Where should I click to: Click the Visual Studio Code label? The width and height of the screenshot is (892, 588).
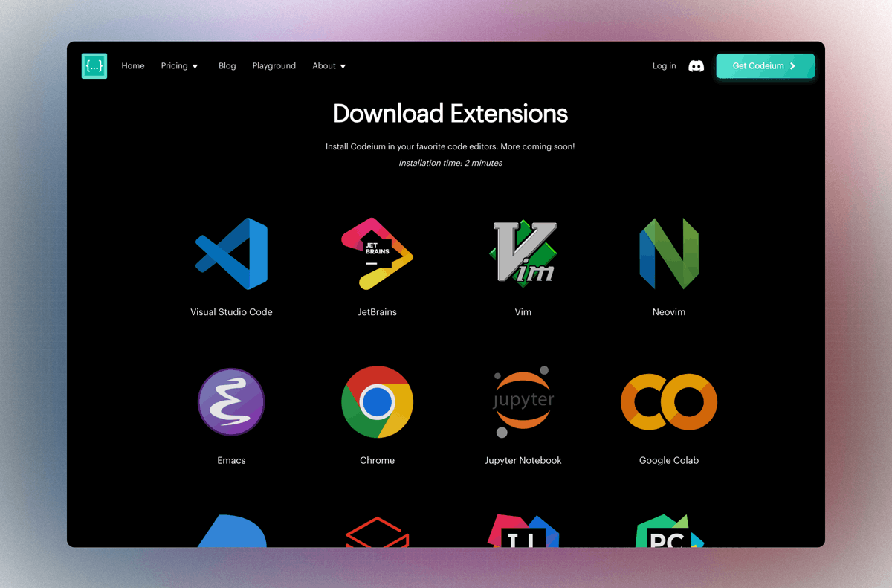tap(231, 312)
